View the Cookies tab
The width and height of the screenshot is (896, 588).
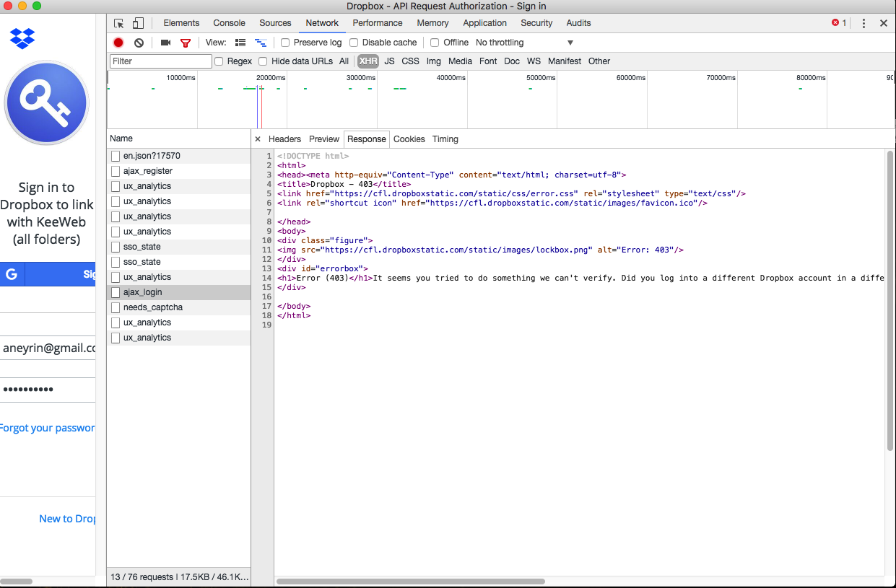coord(409,139)
